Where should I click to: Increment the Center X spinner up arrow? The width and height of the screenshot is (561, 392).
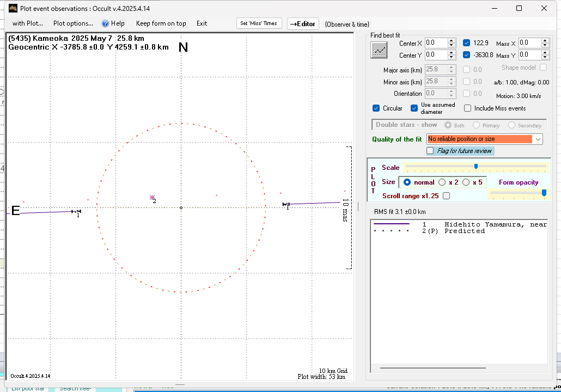click(x=451, y=40)
